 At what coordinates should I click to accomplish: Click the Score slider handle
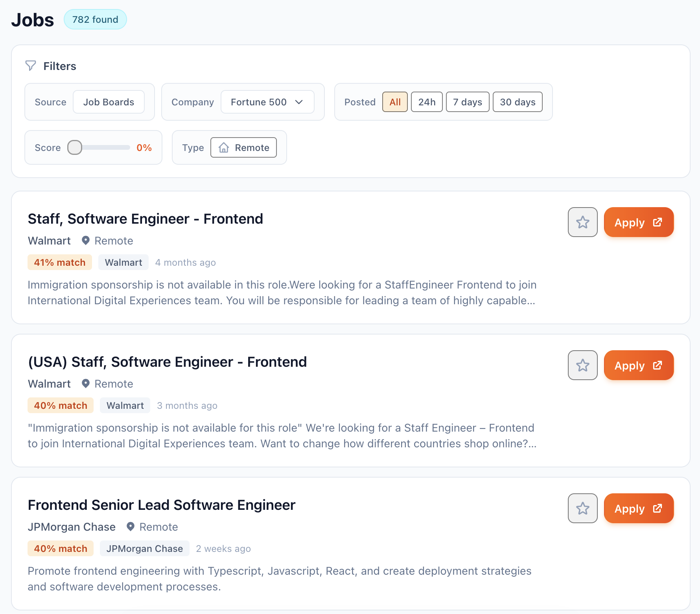(75, 147)
